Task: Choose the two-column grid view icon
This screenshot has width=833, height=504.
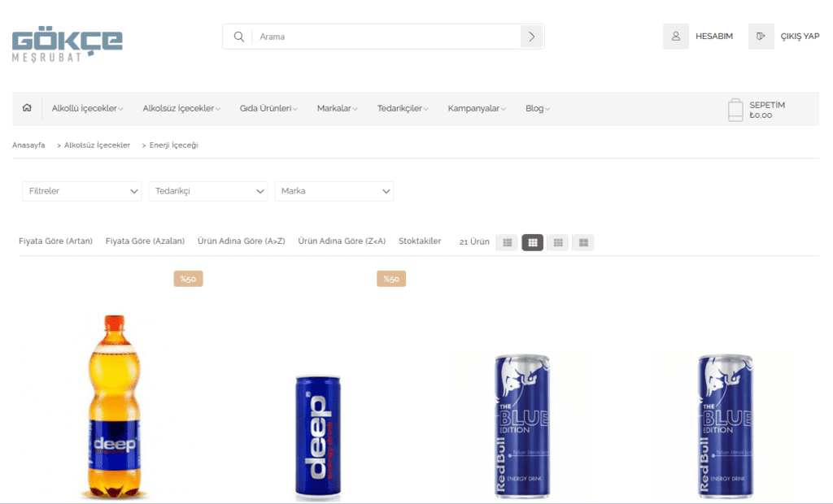Action: tap(582, 241)
